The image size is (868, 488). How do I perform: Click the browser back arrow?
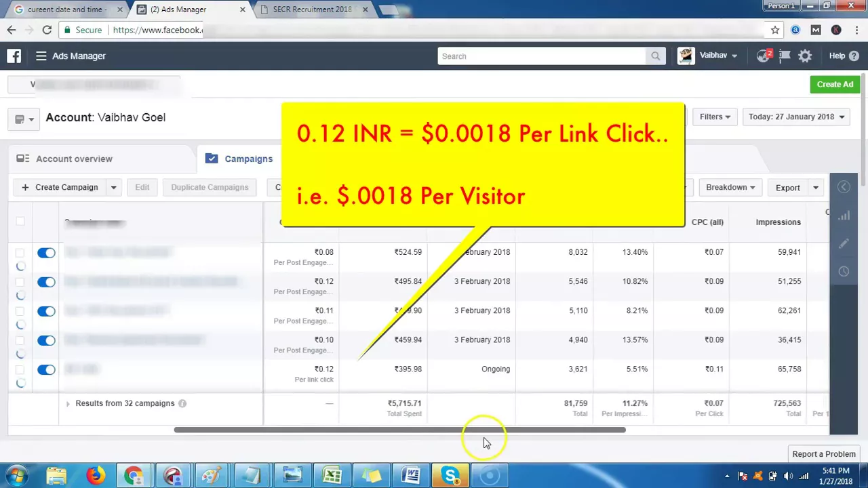click(x=12, y=30)
